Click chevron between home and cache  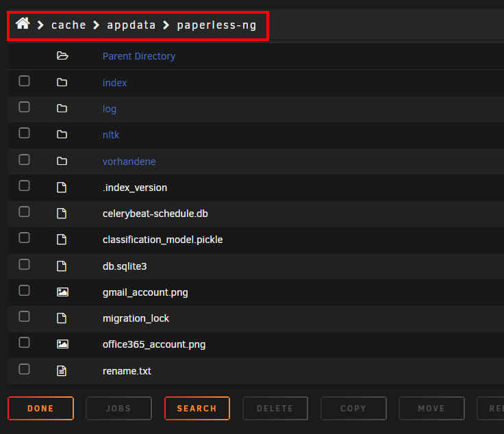tap(40, 25)
